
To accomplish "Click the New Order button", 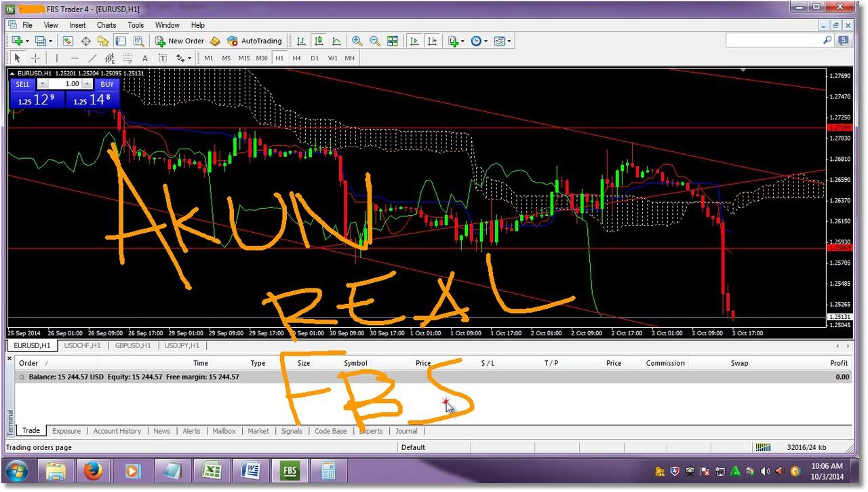I will 180,41.
